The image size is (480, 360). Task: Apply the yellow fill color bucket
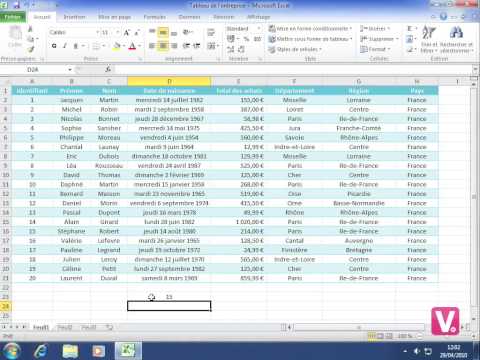116,46
